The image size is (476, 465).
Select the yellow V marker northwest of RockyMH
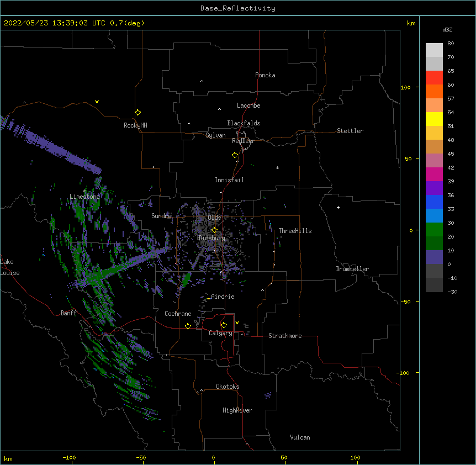click(97, 102)
